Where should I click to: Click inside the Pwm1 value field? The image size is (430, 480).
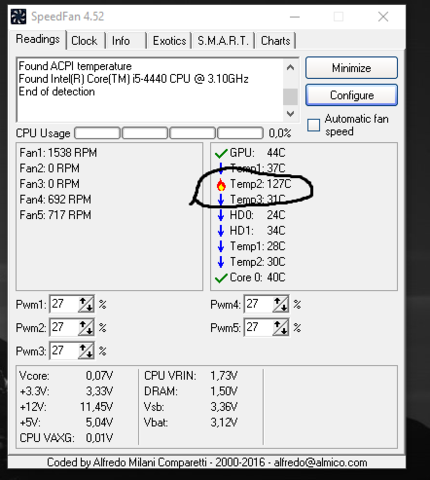click(64, 304)
